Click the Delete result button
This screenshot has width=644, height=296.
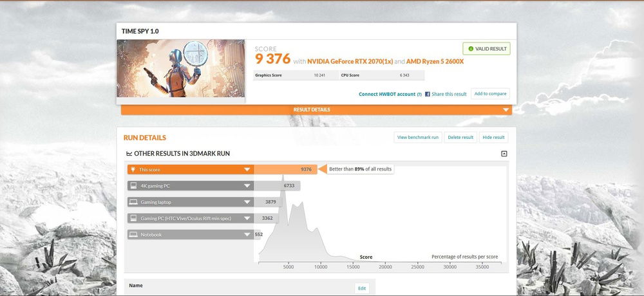(460, 137)
